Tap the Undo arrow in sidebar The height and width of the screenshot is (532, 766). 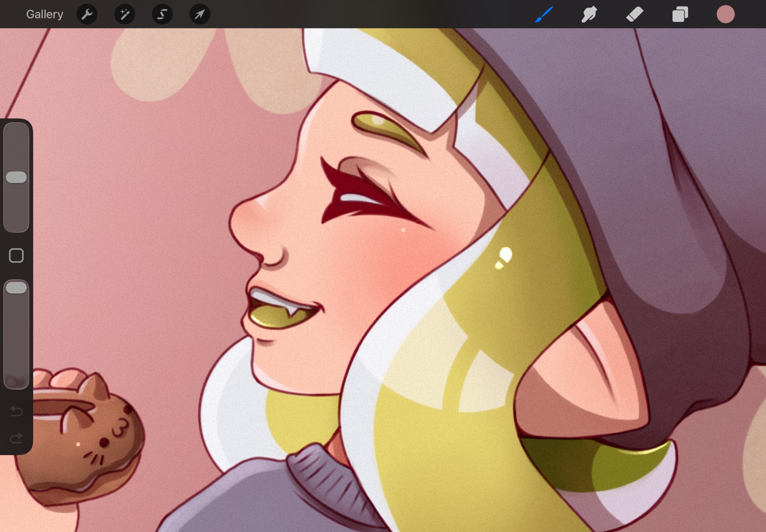click(x=16, y=411)
